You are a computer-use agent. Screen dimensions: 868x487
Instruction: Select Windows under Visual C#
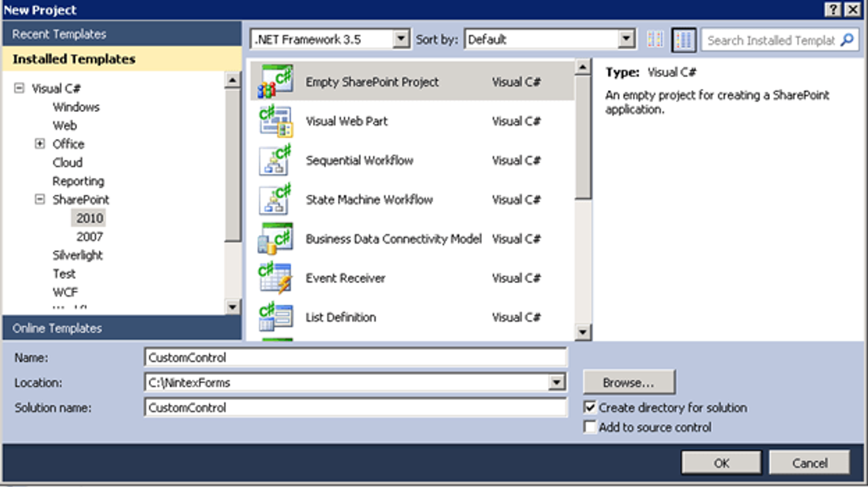76,107
